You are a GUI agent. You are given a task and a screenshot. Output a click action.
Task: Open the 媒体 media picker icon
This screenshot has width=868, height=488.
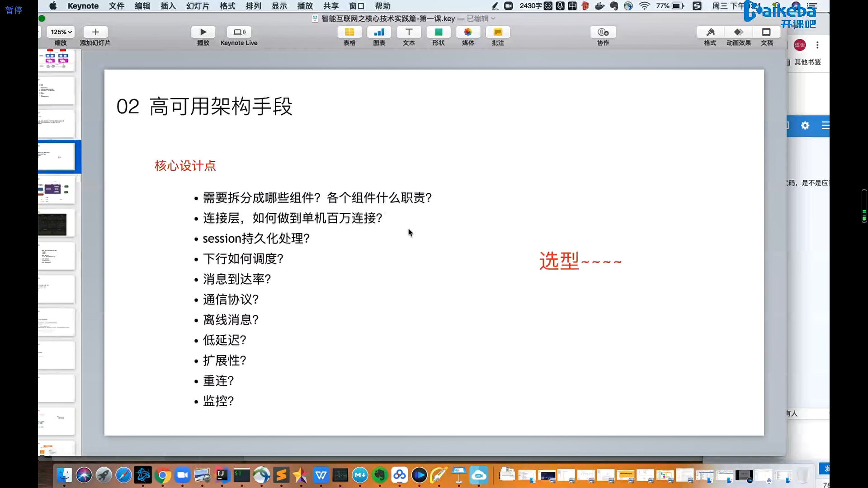click(468, 32)
